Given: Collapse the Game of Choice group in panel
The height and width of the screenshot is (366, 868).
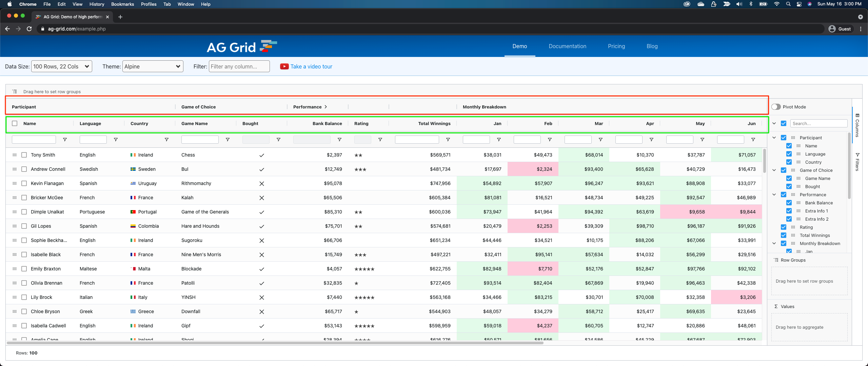Looking at the screenshot, I should [x=774, y=170].
